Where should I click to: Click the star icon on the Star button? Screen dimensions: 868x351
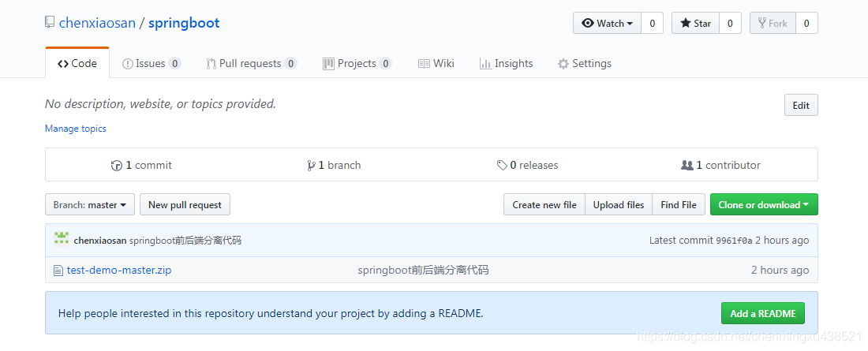(685, 23)
